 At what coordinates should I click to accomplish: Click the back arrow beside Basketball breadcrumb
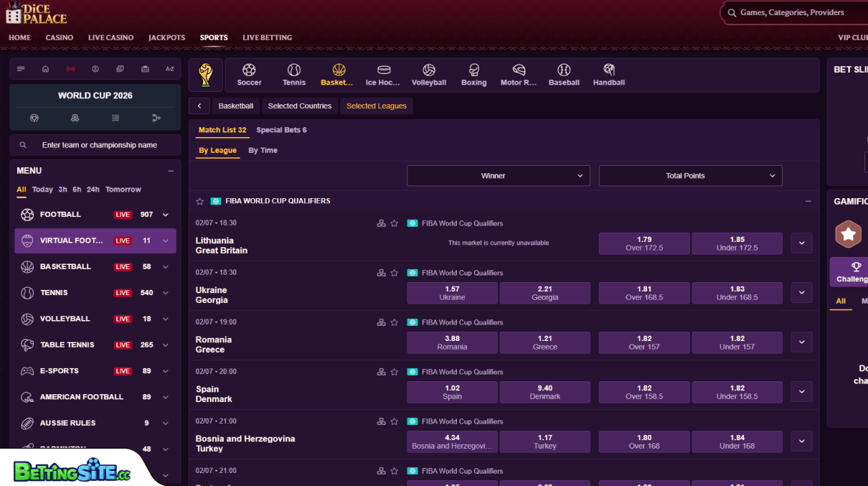pyautogui.click(x=199, y=106)
